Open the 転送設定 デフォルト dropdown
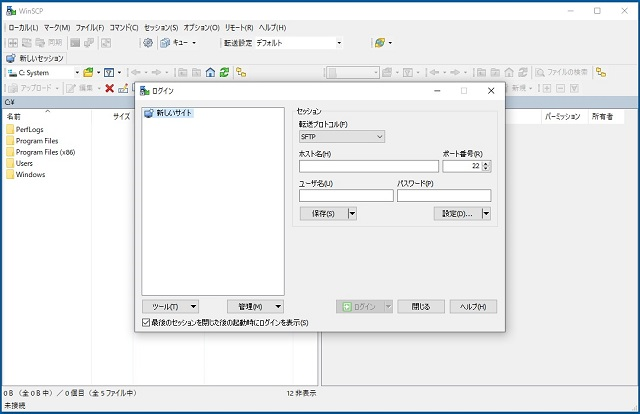This screenshot has height=414, width=640. point(338,43)
